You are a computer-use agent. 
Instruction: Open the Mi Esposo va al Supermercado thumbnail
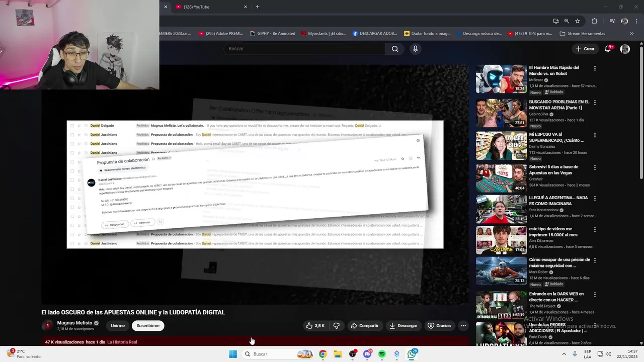[501, 146]
